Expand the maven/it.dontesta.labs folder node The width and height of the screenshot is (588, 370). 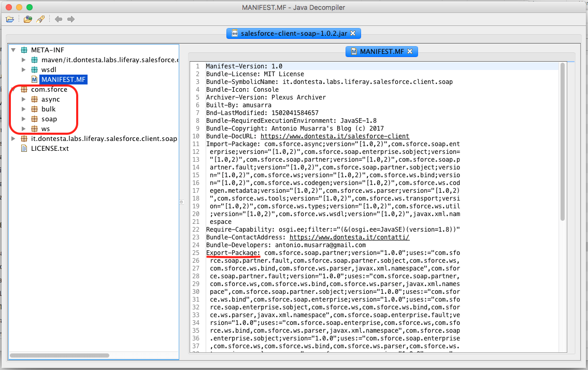pos(24,60)
